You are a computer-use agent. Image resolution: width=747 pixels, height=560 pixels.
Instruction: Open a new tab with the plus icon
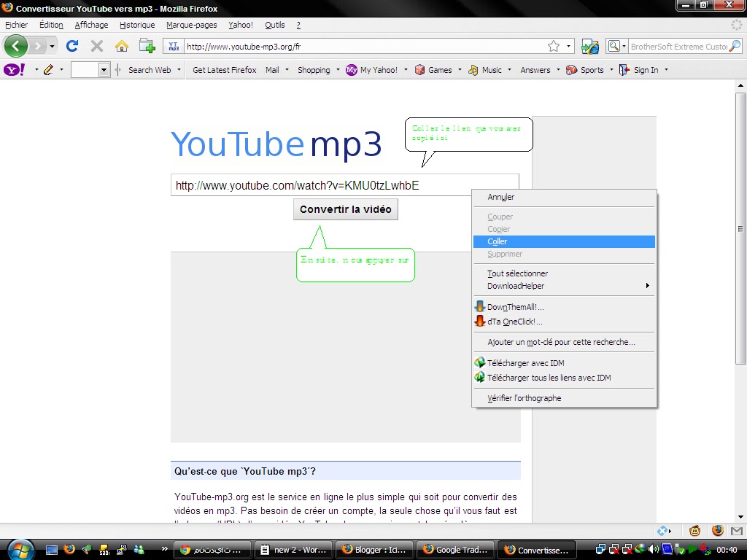[x=147, y=46]
